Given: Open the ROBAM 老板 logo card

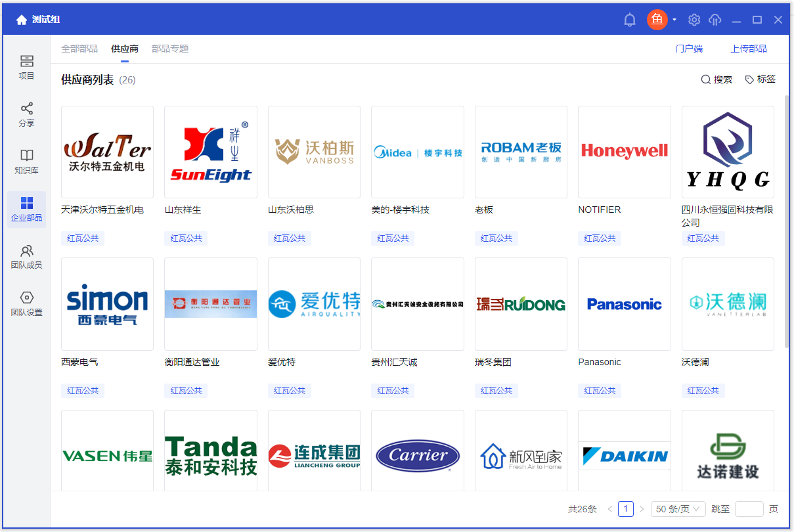Looking at the screenshot, I should pos(521,152).
